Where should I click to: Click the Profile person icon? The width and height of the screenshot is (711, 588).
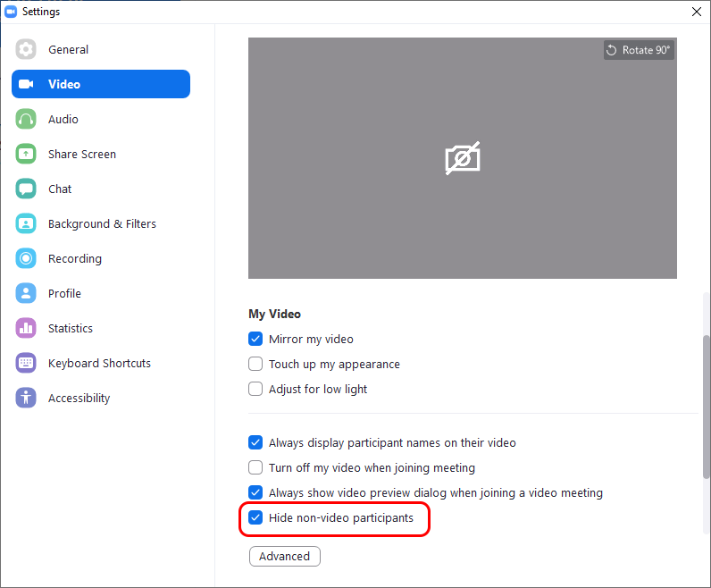26,293
